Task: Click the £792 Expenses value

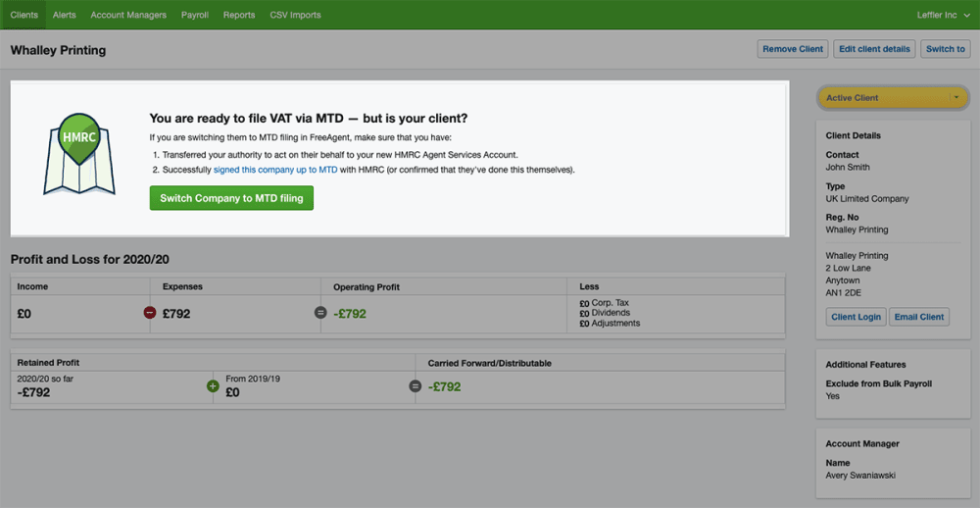Action: click(x=176, y=314)
